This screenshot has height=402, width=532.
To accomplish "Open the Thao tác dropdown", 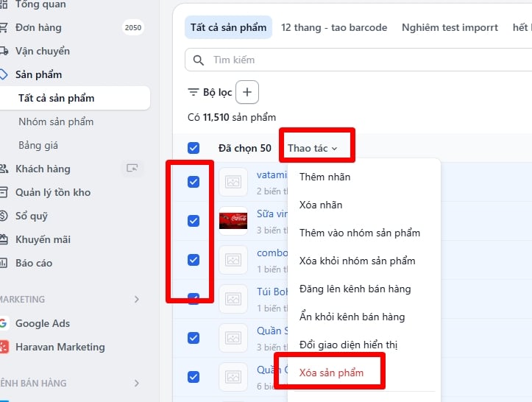I will click(312, 148).
